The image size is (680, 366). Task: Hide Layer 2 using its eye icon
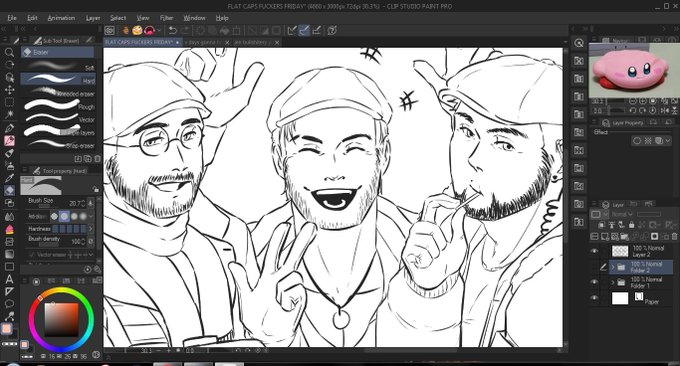(594, 251)
